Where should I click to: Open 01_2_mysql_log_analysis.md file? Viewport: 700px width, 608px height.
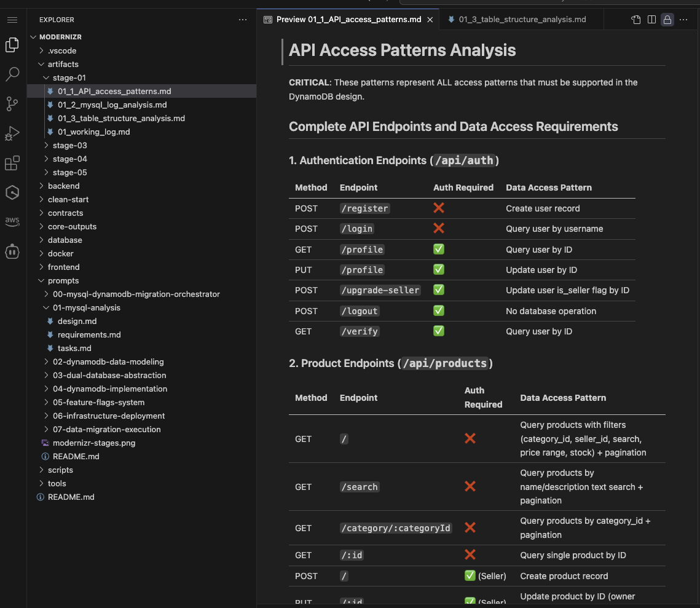click(x=112, y=105)
